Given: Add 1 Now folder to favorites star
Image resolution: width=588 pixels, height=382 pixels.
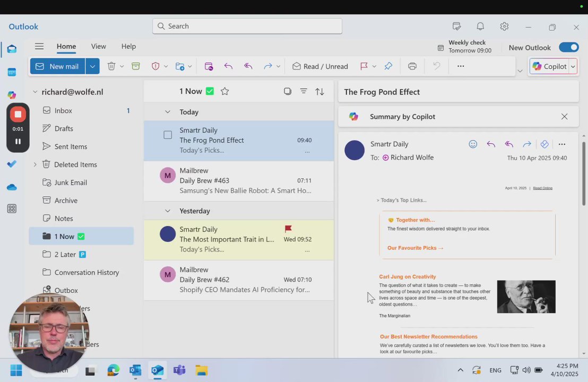Looking at the screenshot, I should [x=224, y=91].
